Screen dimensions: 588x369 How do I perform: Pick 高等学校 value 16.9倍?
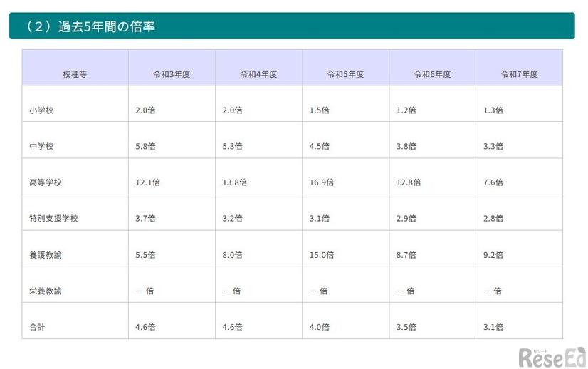point(322,182)
